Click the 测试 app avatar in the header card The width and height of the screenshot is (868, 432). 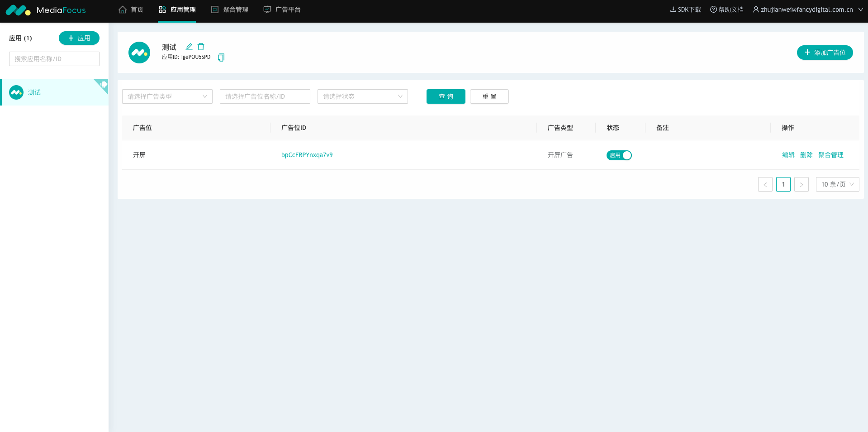click(139, 53)
